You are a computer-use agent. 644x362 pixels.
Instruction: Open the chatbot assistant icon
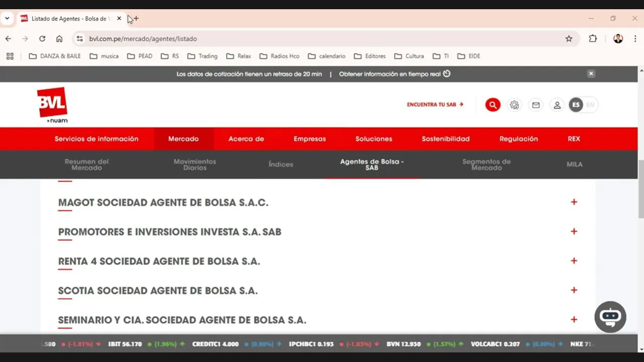pyautogui.click(x=610, y=317)
